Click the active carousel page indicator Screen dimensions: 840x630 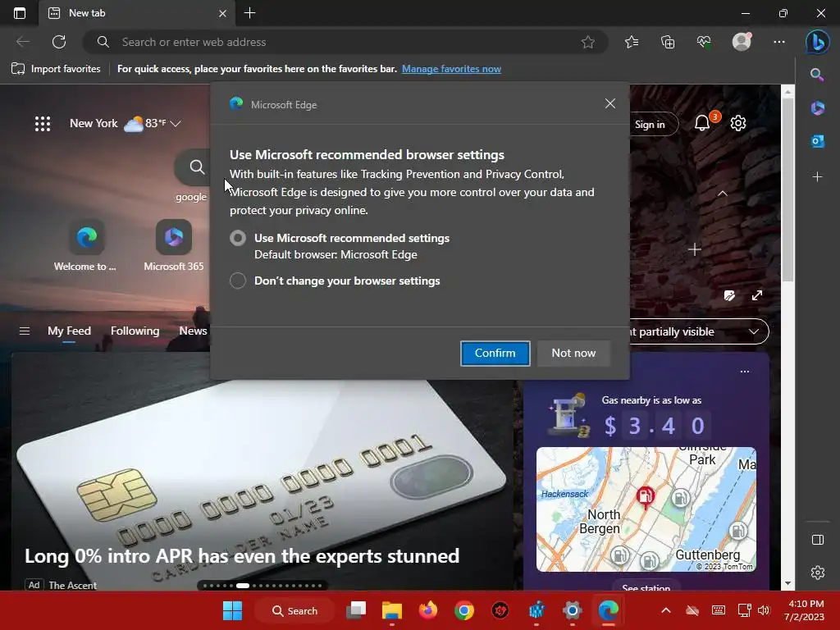pos(243,586)
